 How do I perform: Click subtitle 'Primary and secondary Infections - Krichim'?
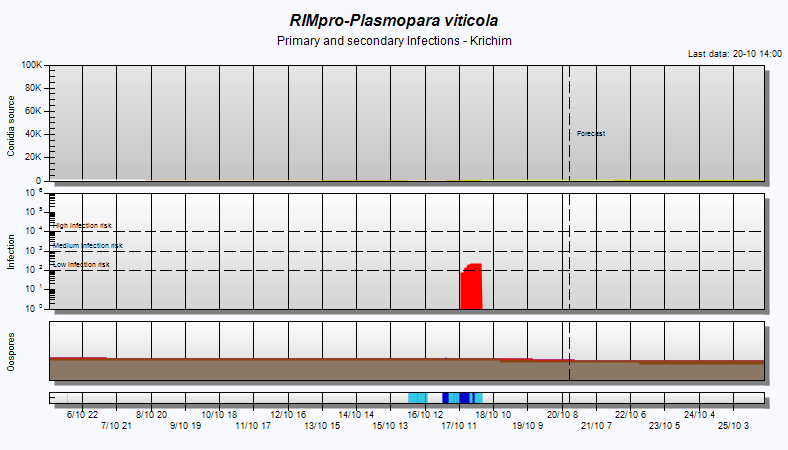coord(394,41)
